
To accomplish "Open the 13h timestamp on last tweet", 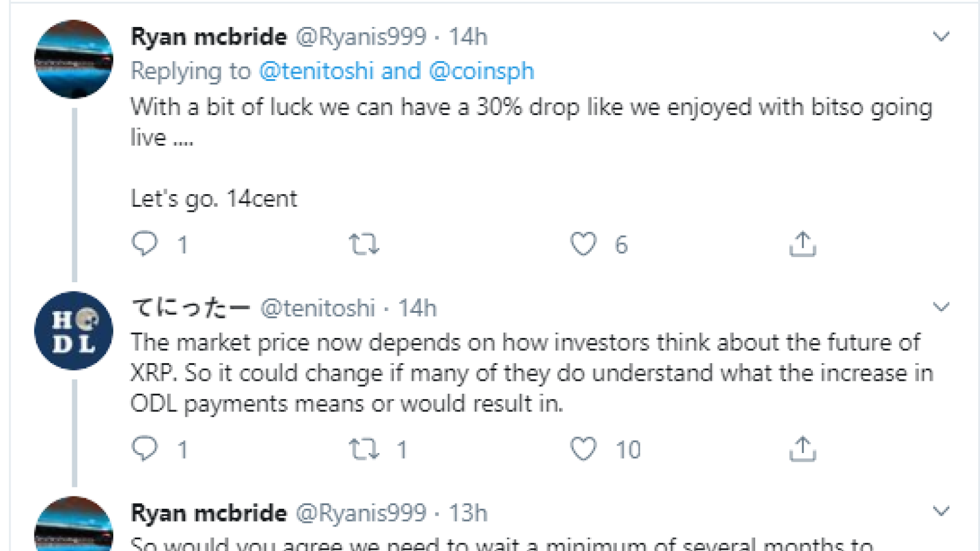I will [x=468, y=513].
